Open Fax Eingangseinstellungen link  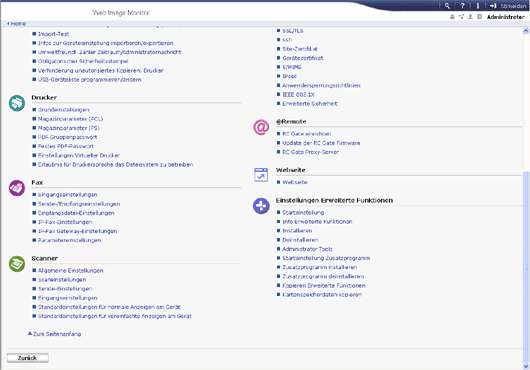point(68,195)
